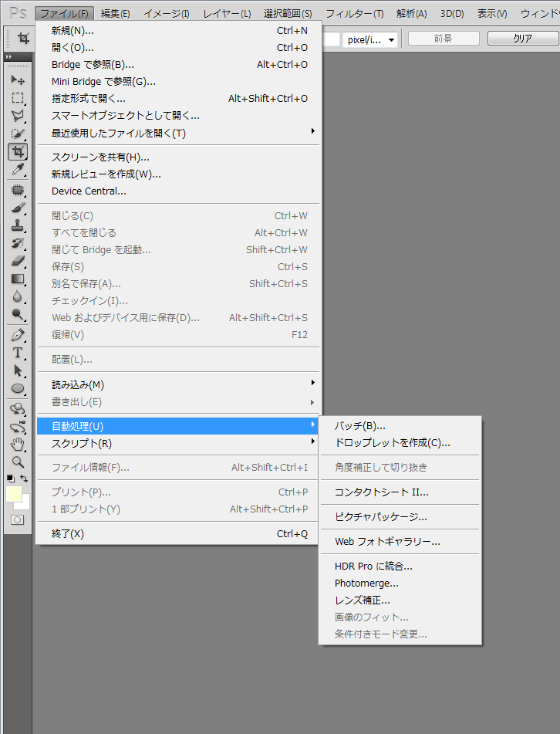
Task: Choose 終了(X) to quit
Action: coord(177,533)
